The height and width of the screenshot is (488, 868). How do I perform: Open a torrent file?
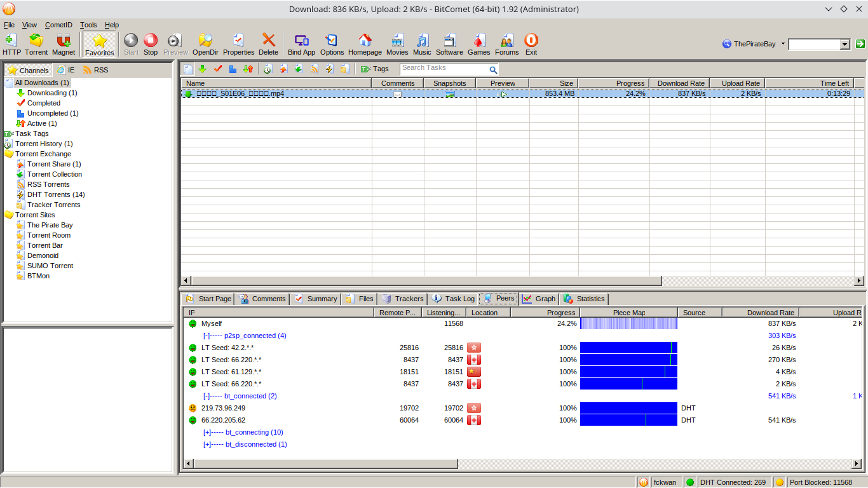coord(36,44)
